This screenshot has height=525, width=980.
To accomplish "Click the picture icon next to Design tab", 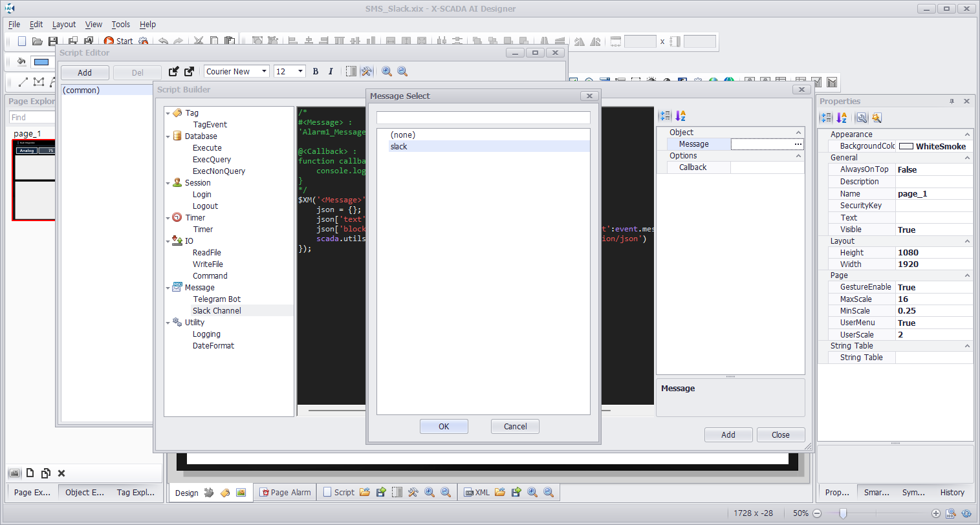I will click(241, 493).
